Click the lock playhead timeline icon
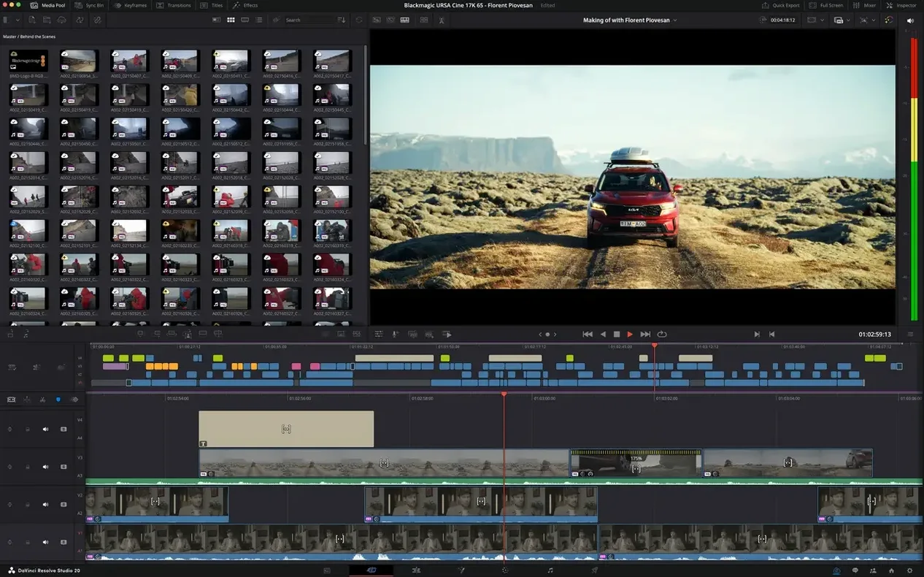The width and height of the screenshot is (924, 577). [x=11, y=400]
